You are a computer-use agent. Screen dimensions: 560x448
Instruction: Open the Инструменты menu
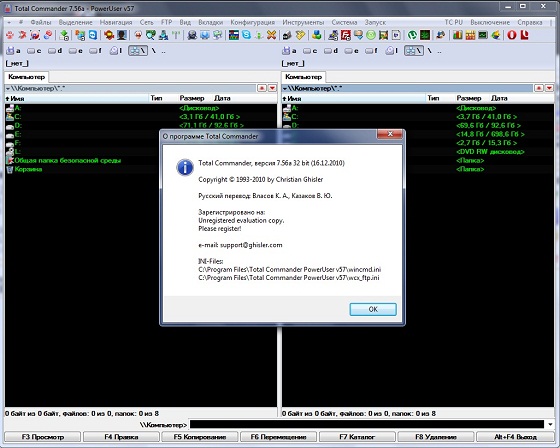pyautogui.click(x=303, y=22)
